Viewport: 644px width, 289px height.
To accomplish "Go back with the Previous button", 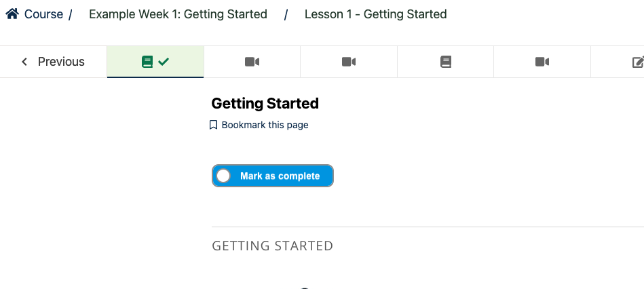I will coord(54,62).
